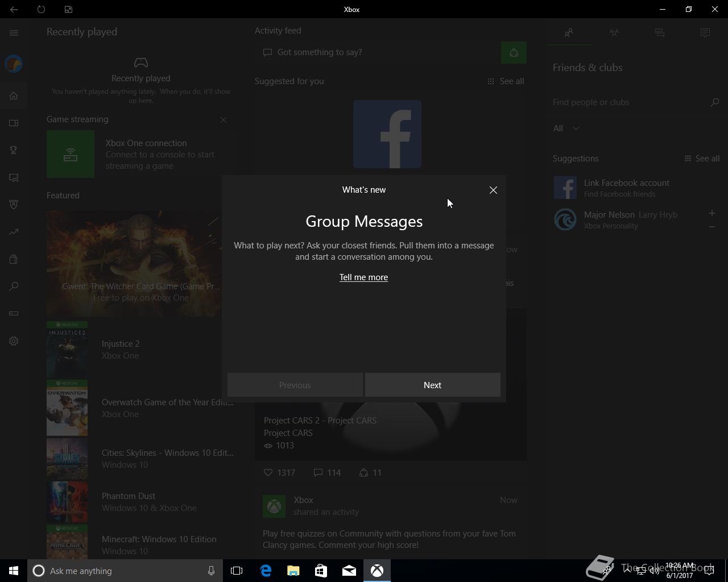Open Phantom Dust game entry

tap(140, 502)
